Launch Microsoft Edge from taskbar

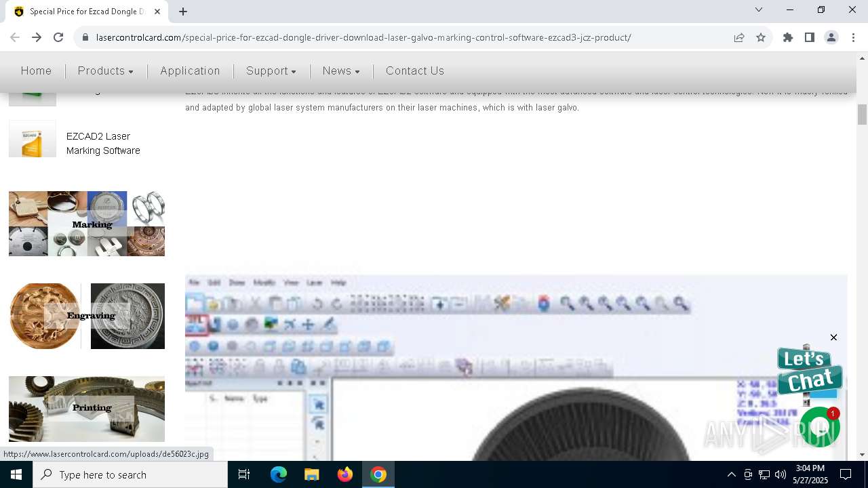279,474
